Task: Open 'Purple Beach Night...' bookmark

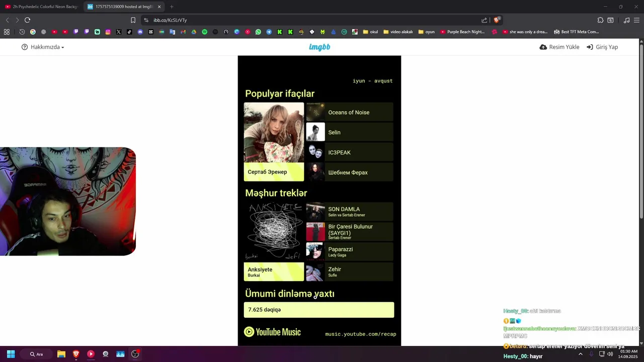Action: click(462, 32)
